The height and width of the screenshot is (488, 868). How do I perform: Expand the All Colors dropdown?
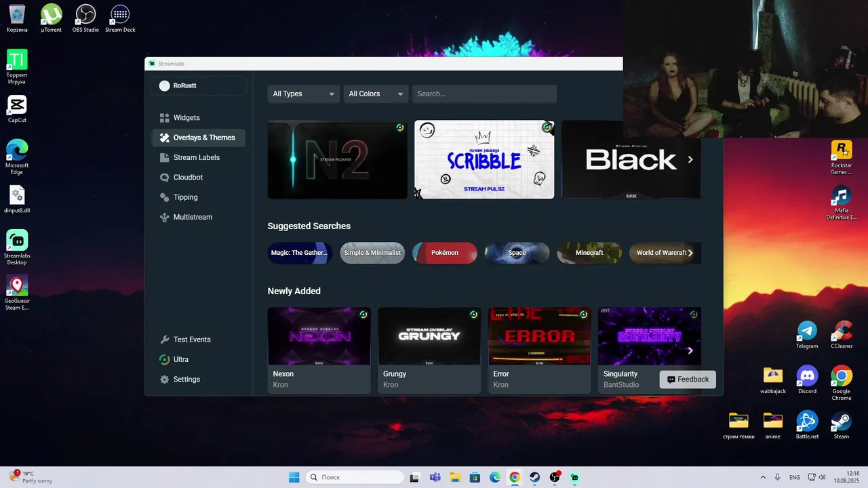(376, 94)
